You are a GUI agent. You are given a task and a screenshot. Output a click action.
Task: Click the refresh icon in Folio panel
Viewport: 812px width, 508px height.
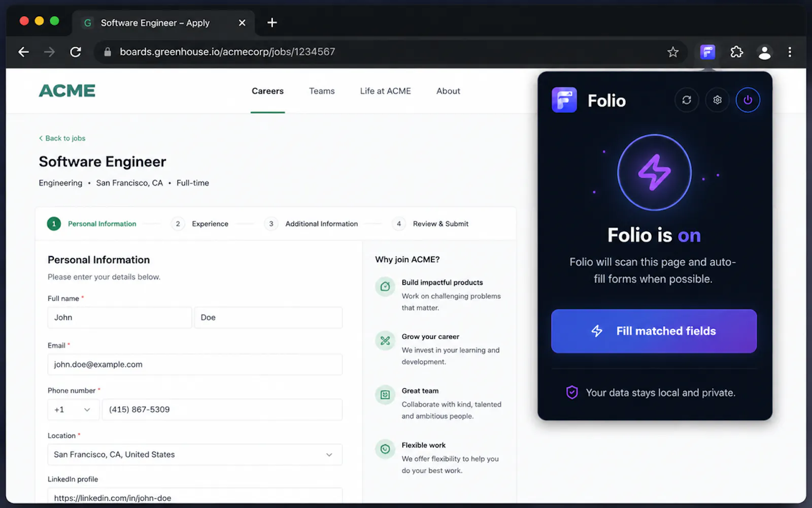[x=687, y=100]
